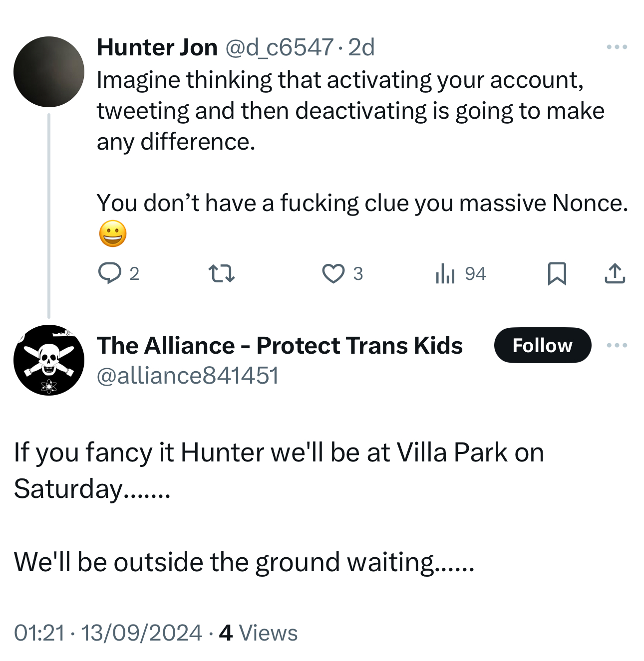This screenshot has width=644, height=661.
Task: Open Hunter Jon's dark profile picture
Action: click(49, 72)
